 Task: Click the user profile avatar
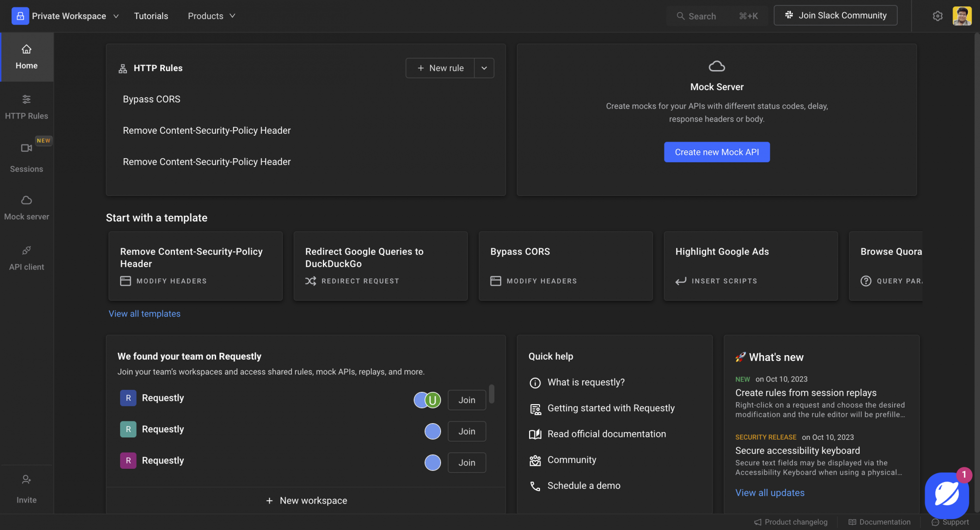pos(962,16)
